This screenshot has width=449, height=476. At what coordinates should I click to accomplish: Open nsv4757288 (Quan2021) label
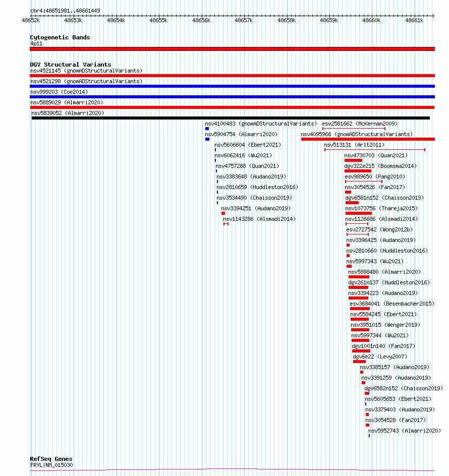click(x=247, y=166)
